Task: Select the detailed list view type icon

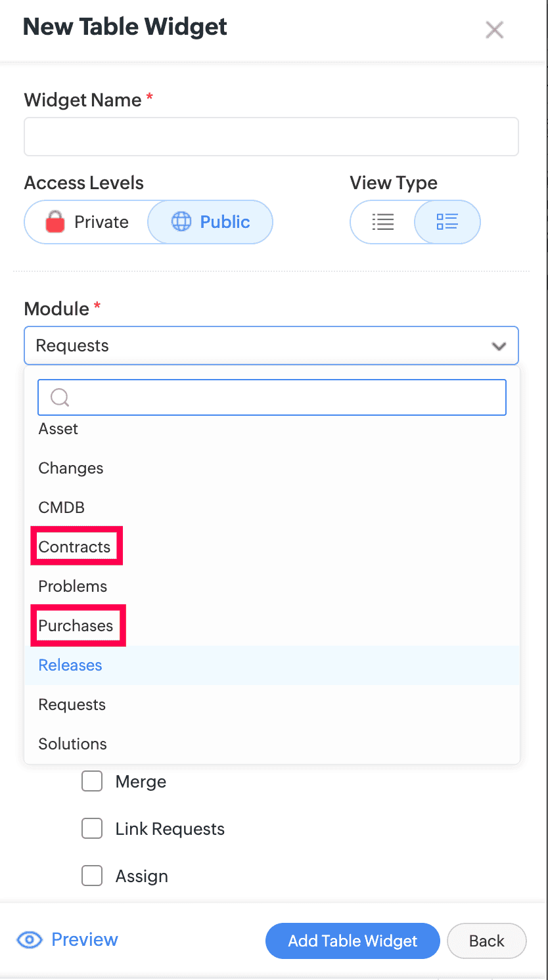Action: [447, 222]
